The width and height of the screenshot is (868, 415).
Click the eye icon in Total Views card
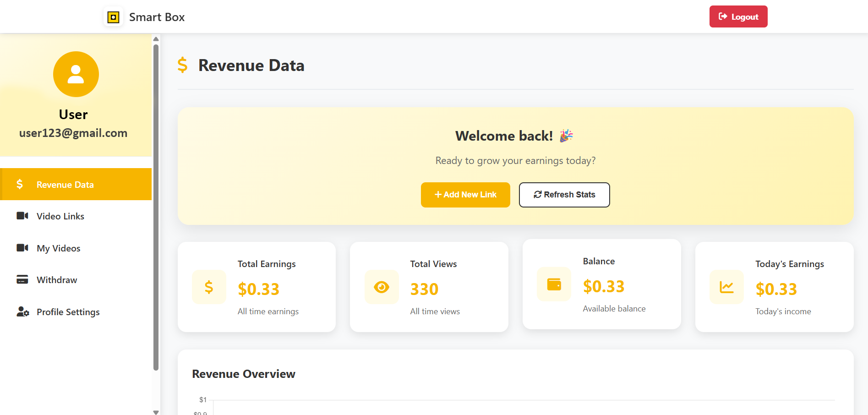click(382, 287)
